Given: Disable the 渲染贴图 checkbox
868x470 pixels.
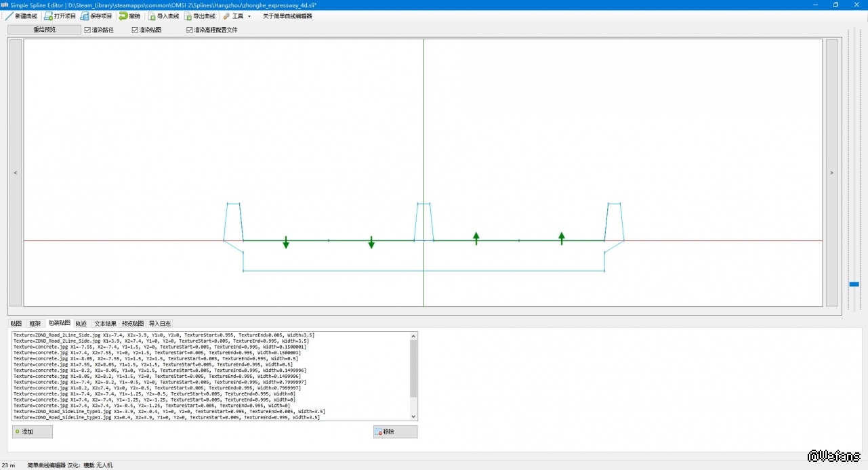Looking at the screenshot, I should (135, 30).
